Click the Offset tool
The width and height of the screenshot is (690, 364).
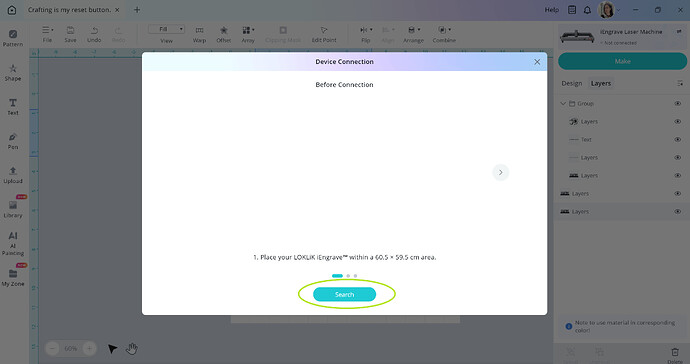[224, 34]
